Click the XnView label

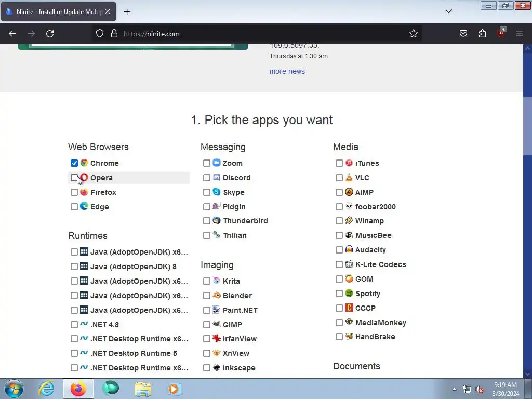click(x=236, y=353)
